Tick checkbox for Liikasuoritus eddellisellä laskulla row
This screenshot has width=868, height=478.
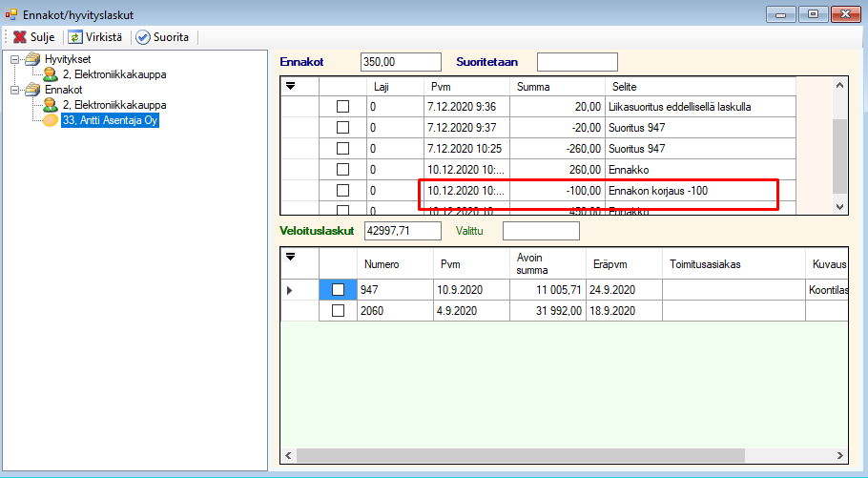342,107
